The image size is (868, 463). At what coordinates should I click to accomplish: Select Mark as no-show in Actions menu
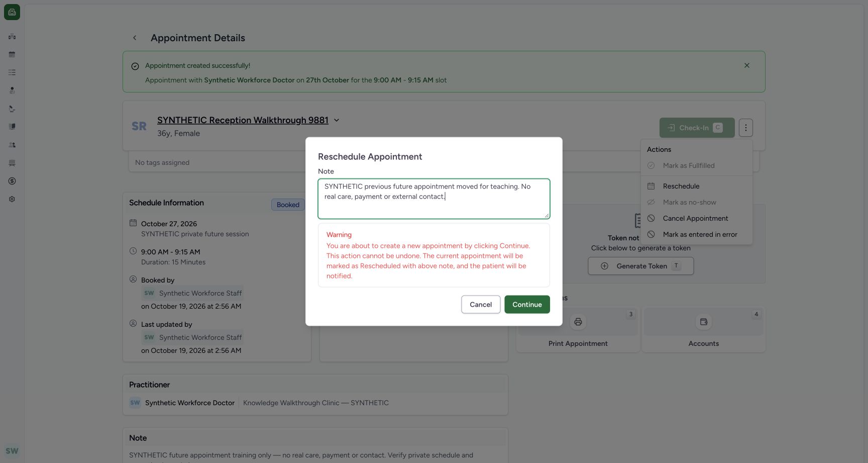click(697, 202)
